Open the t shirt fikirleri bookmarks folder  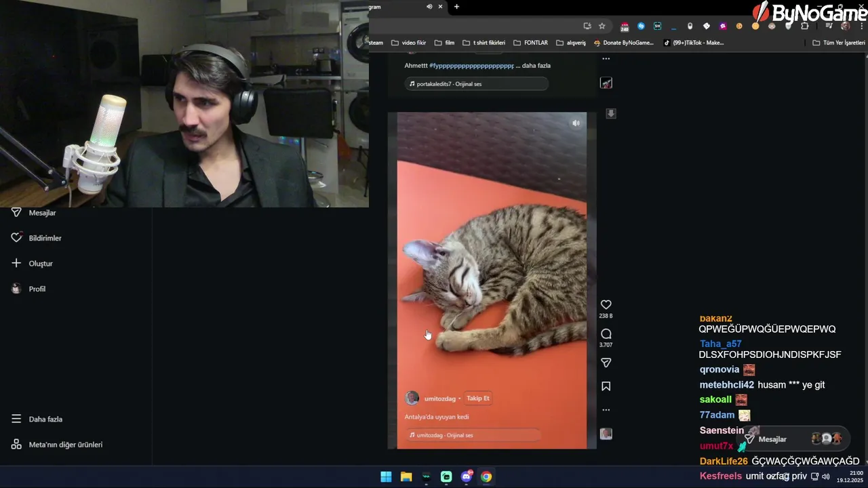pyautogui.click(x=484, y=43)
